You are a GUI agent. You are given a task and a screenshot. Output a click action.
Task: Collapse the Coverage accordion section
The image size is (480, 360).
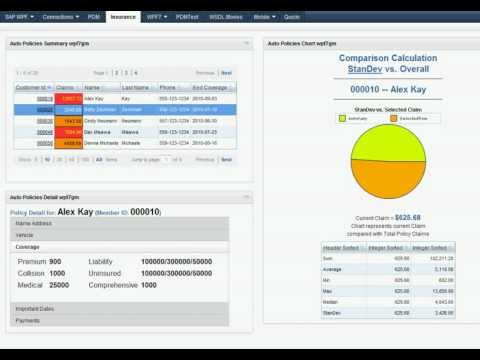coord(119,247)
